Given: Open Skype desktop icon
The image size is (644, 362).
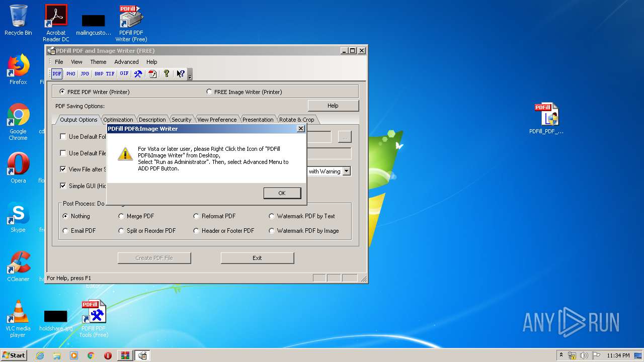Looking at the screenshot, I should click(x=18, y=217).
